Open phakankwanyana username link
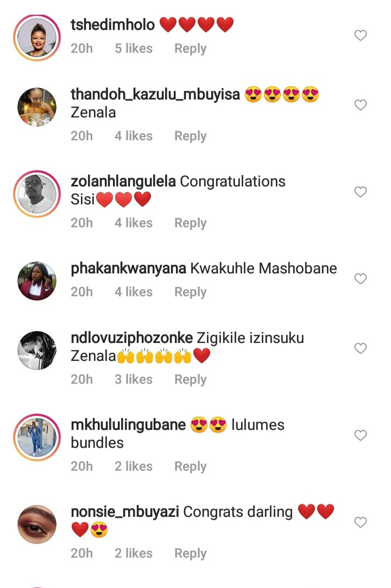391x588 pixels. tap(128, 268)
